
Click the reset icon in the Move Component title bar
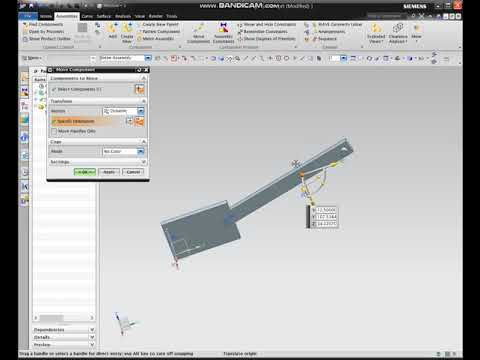tap(139, 70)
